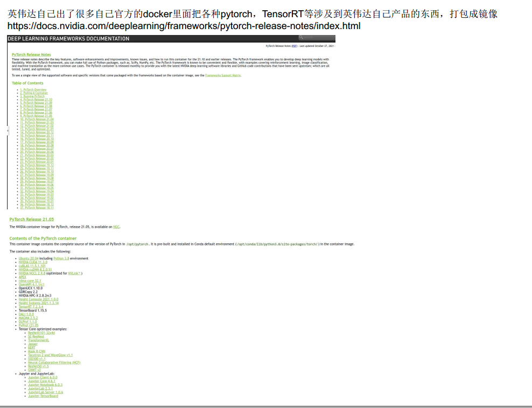The width and height of the screenshot is (532, 408).
Task: Open the NVIDIA cuDNN 8.2.0.51 link
Action: 36,270
